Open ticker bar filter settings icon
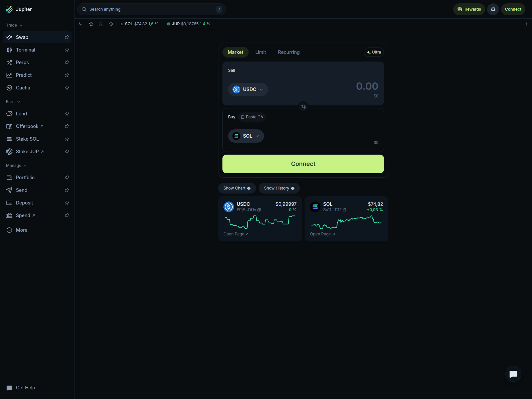 point(80,24)
